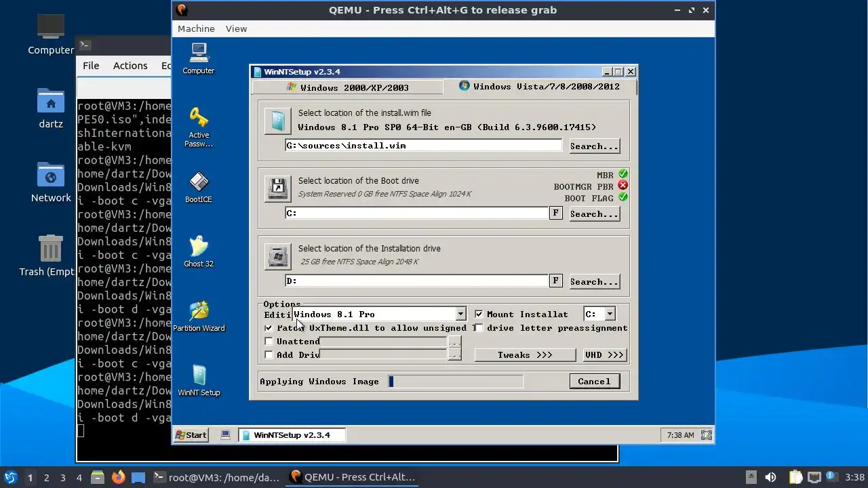Click the WinNTSetup v2.3.4 taskbar button
Screen dimensions: 868x488
click(x=292, y=435)
